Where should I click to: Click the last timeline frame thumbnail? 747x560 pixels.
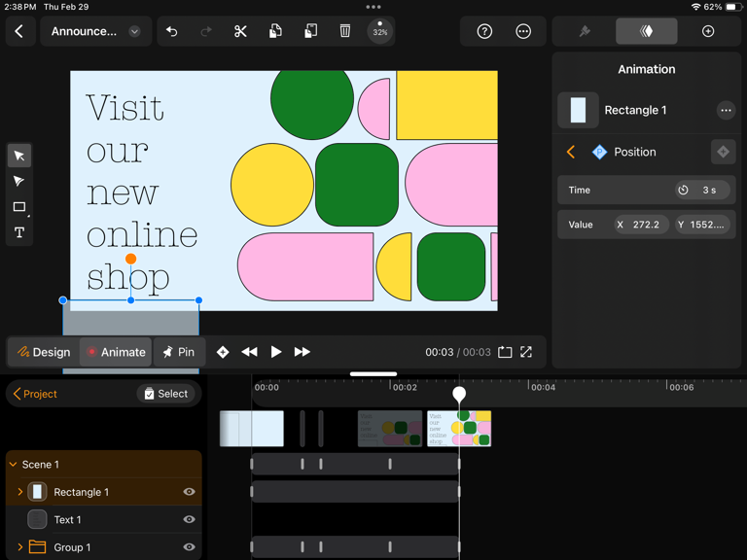point(459,429)
